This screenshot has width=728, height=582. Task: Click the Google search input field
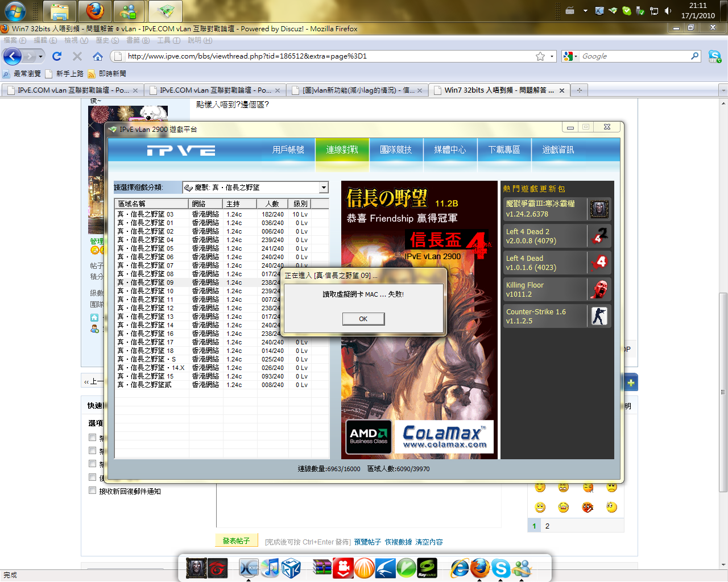[635, 56]
